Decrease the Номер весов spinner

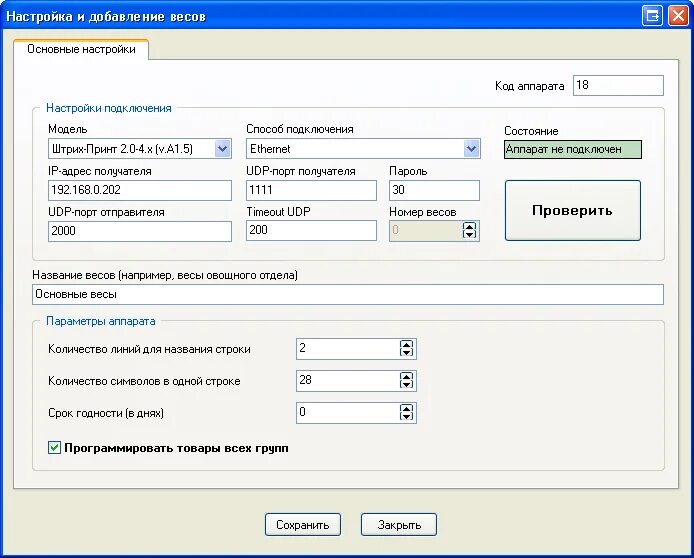click(x=469, y=234)
